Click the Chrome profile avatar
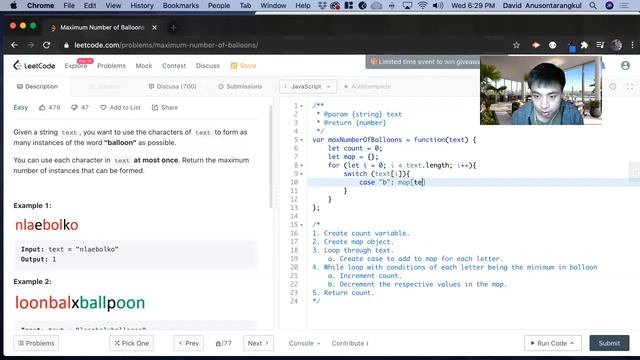The height and width of the screenshot is (360, 640). click(x=617, y=45)
